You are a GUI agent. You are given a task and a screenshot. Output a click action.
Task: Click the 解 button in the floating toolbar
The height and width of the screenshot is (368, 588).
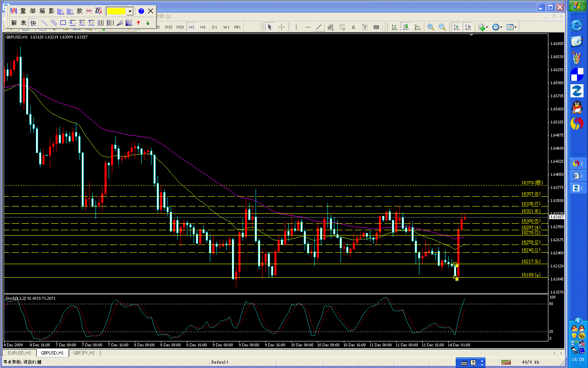click(x=14, y=23)
